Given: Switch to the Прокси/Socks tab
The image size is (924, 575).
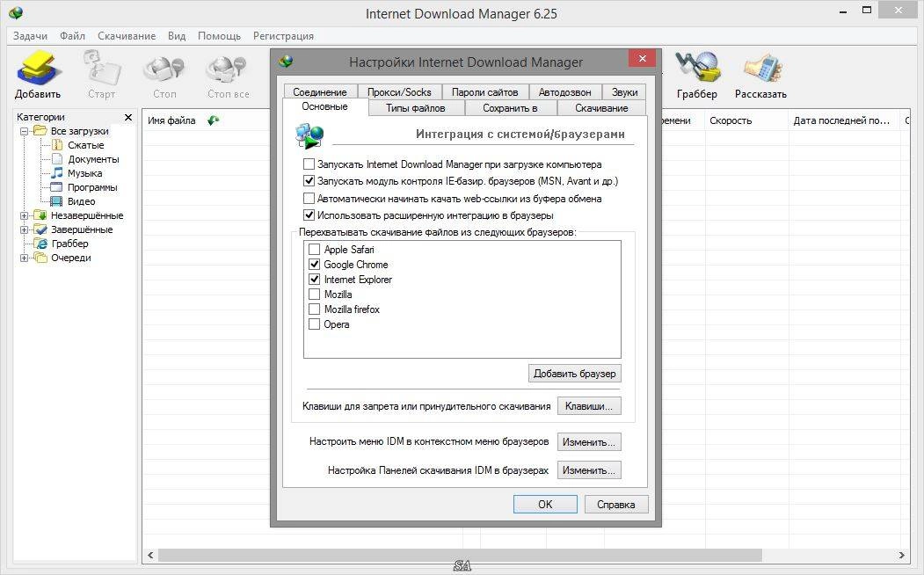Looking at the screenshot, I should [x=399, y=92].
